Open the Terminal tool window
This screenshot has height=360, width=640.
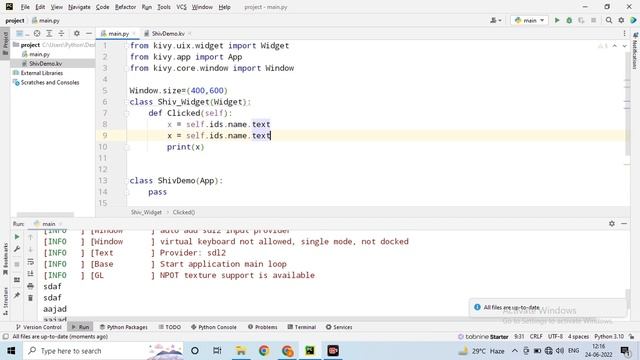point(302,327)
